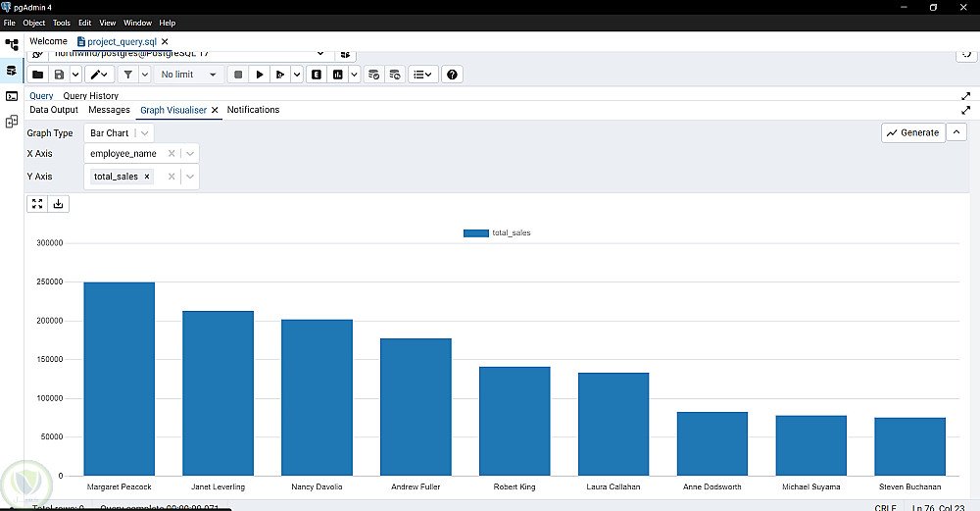The image size is (980, 511).
Task: Open the Schema Diff sidebar icon
Action: tap(12, 122)
